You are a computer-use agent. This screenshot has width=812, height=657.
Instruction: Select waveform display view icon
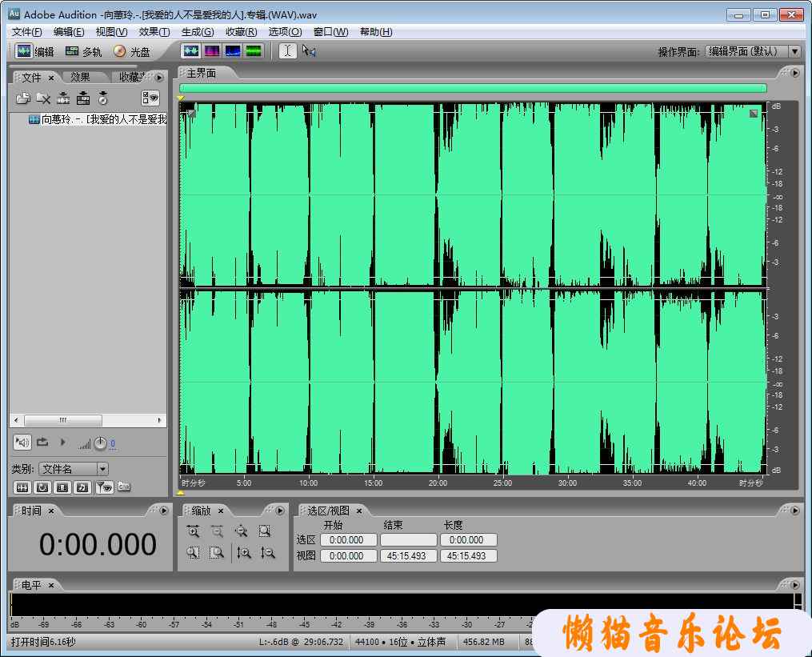pyautogui.click(x=191, y=50)
